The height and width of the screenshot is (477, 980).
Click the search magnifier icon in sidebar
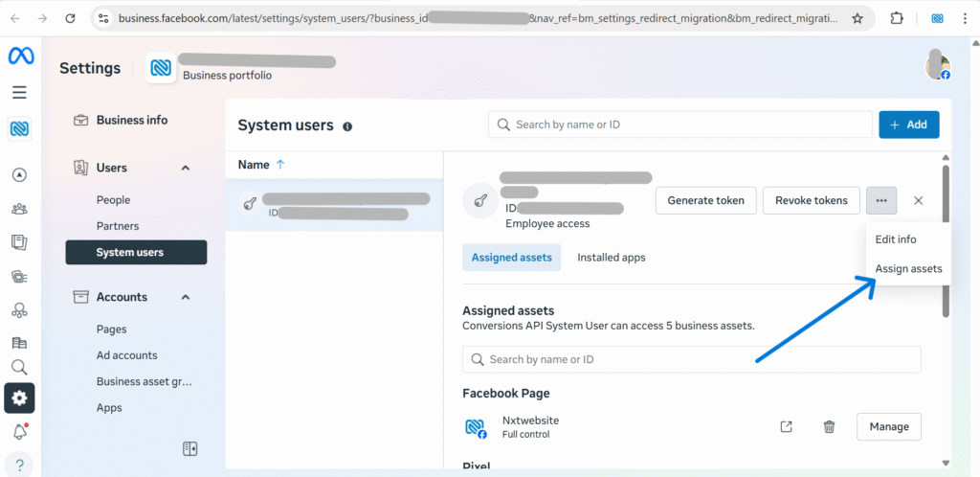pyautogui.click(x=19, y=367)
